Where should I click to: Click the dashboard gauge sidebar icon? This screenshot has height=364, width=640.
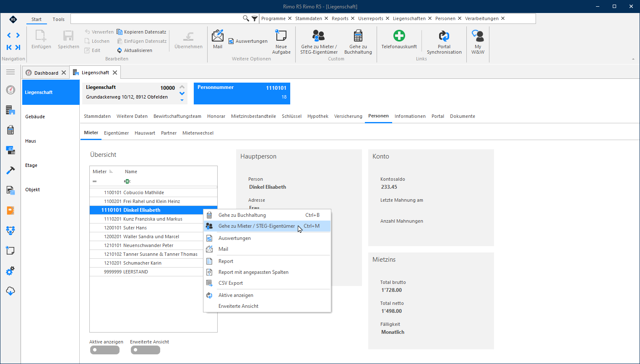[10, 90]
